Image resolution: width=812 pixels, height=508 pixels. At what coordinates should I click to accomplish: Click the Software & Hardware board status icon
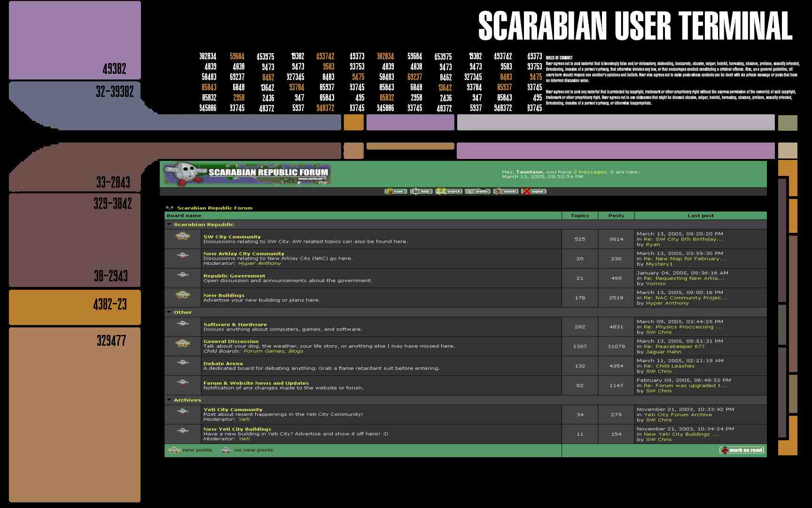pos(183,324)
